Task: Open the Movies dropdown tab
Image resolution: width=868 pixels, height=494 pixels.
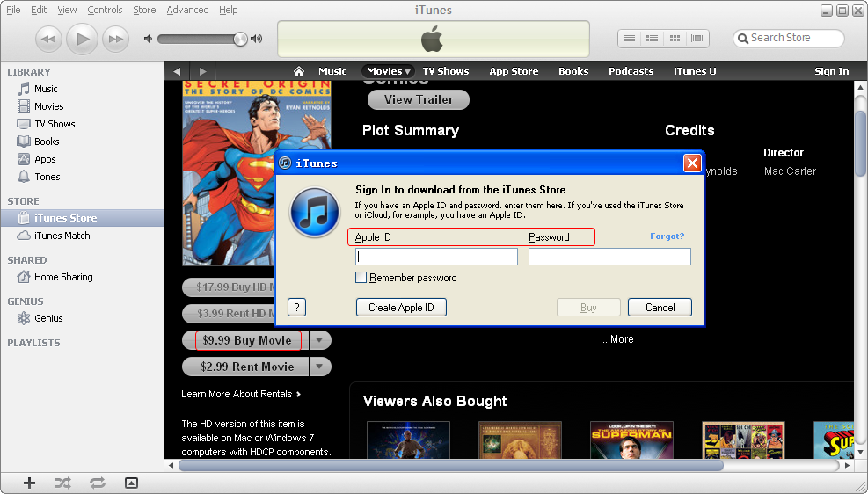Action: 389,71
